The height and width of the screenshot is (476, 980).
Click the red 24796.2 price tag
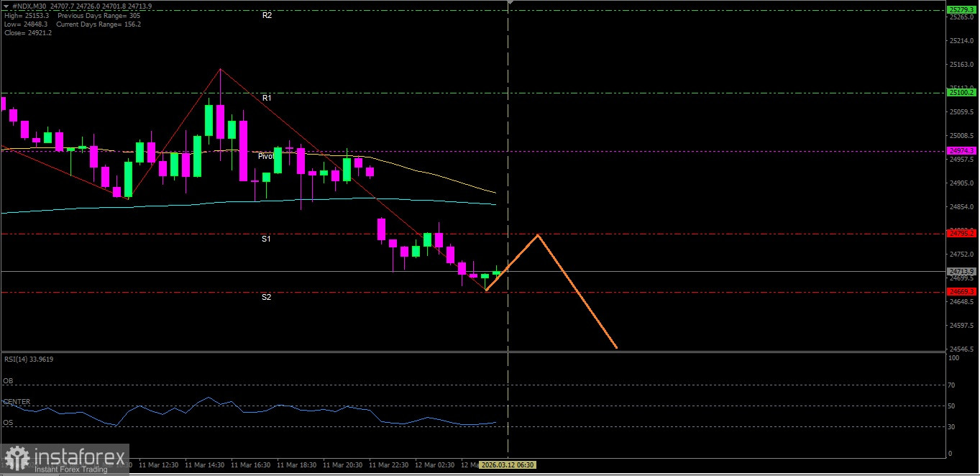[962, 233]
